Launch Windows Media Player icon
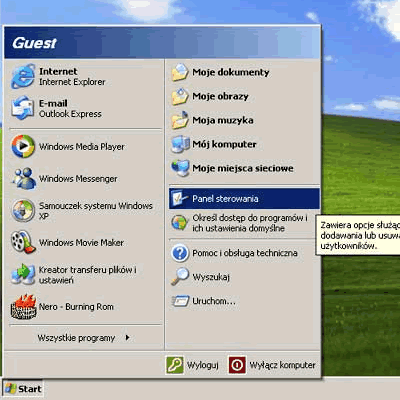Screen dimensions: 400x400 23,146
